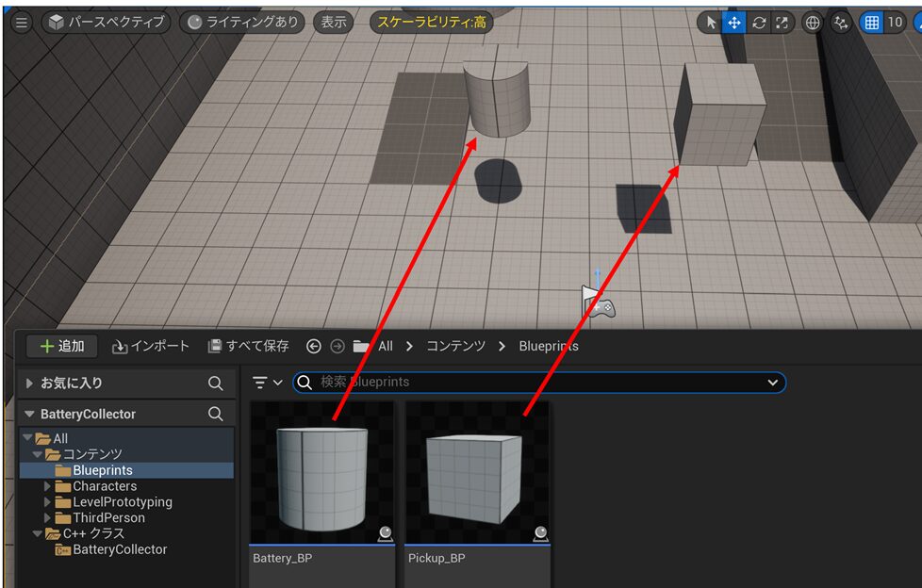Activate the select objects cursor tool
The height and width of the screenshot is (588, 922).
coord(711,23)
